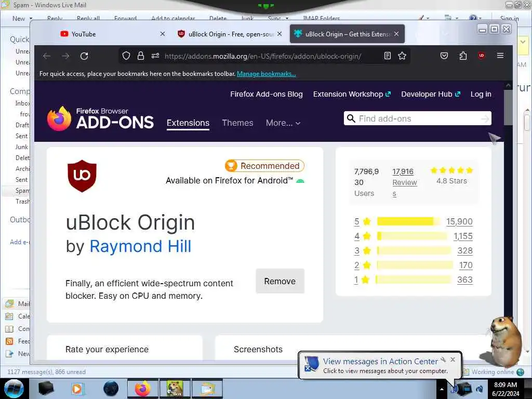
Task: Click the 1,155 four-star count
Action: pyautogui.click(x=463, y=236)
